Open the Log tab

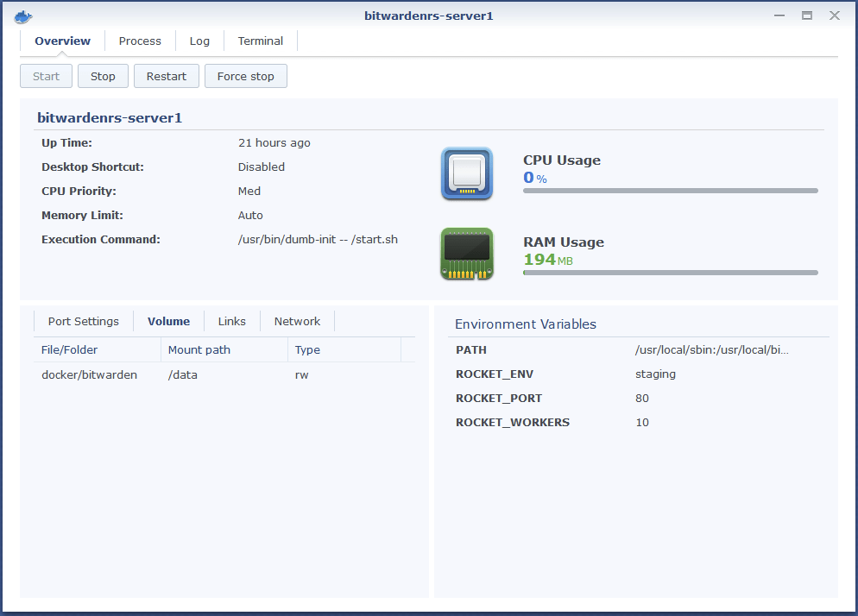[199, 41]
